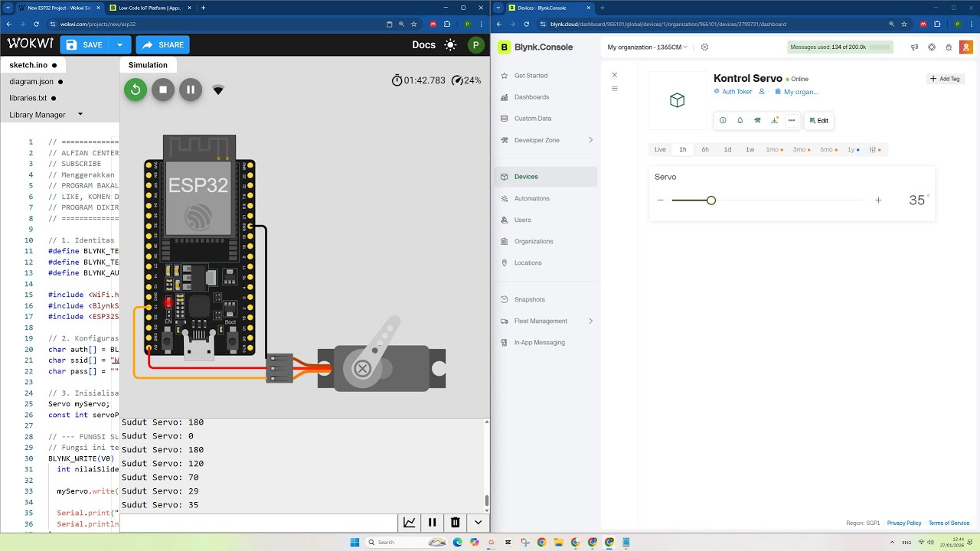Click the WiFi status icon in the simulation

point(218,90)
